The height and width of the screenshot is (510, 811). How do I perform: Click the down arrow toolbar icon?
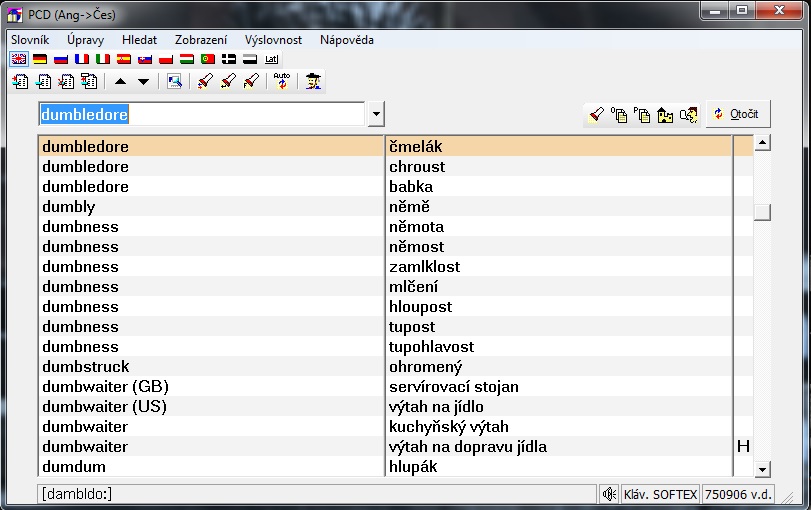pos(143,82)
